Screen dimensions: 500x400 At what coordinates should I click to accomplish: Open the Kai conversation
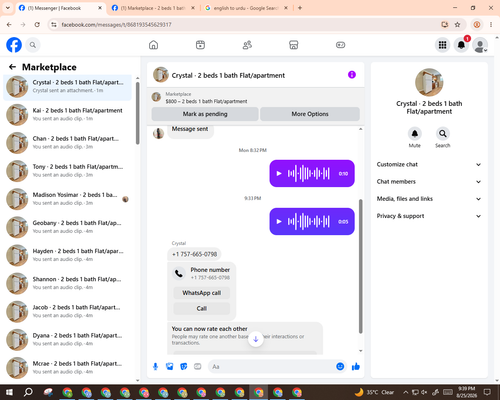tap(67, 114)
